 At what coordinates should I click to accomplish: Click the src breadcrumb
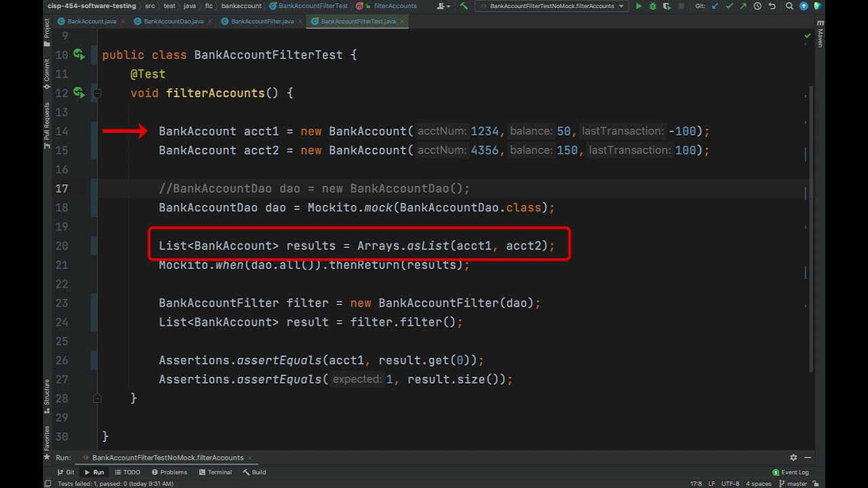[x=149, y=6]
